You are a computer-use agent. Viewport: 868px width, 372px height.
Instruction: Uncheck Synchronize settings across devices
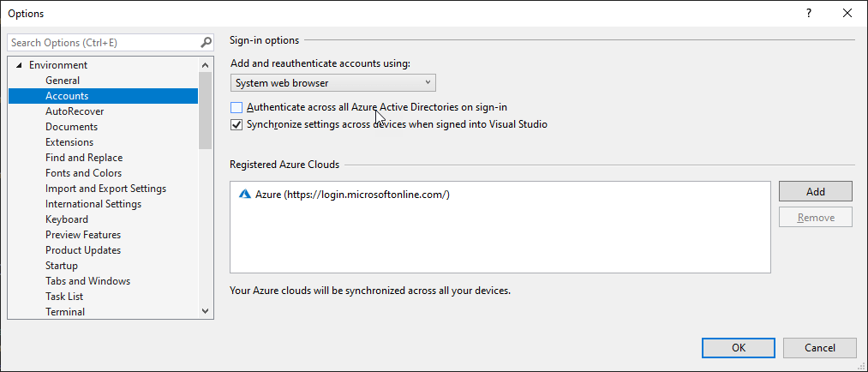pos(236,124)
